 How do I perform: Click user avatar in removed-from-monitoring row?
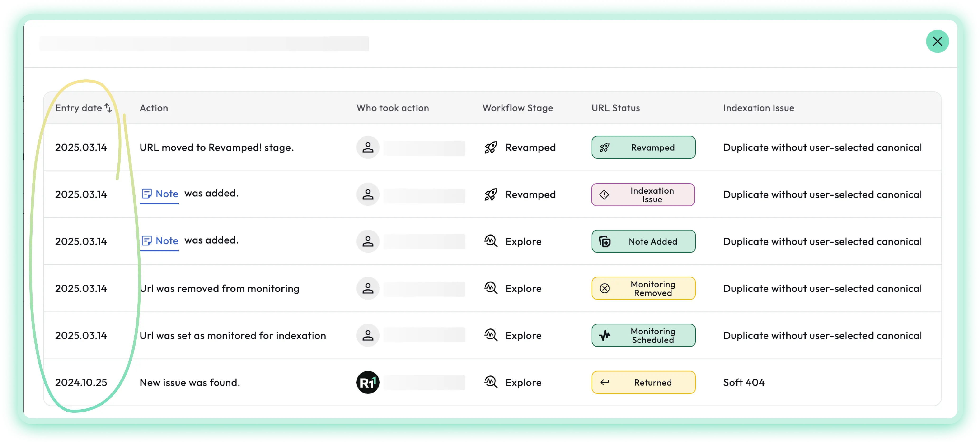click(367, 288)
